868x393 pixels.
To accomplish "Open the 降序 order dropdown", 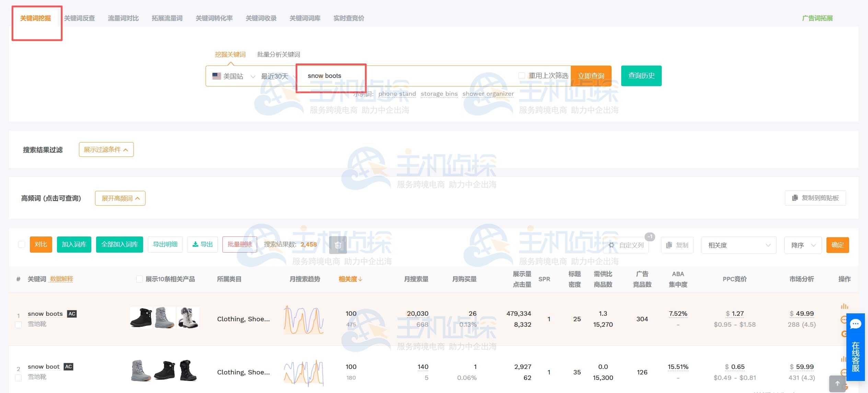I will 802,245.
